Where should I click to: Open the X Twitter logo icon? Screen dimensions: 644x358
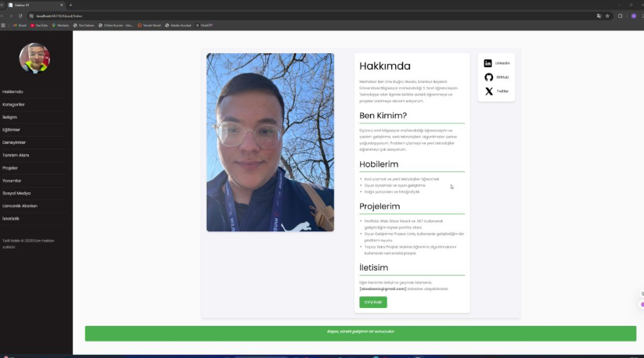point(489,91)
